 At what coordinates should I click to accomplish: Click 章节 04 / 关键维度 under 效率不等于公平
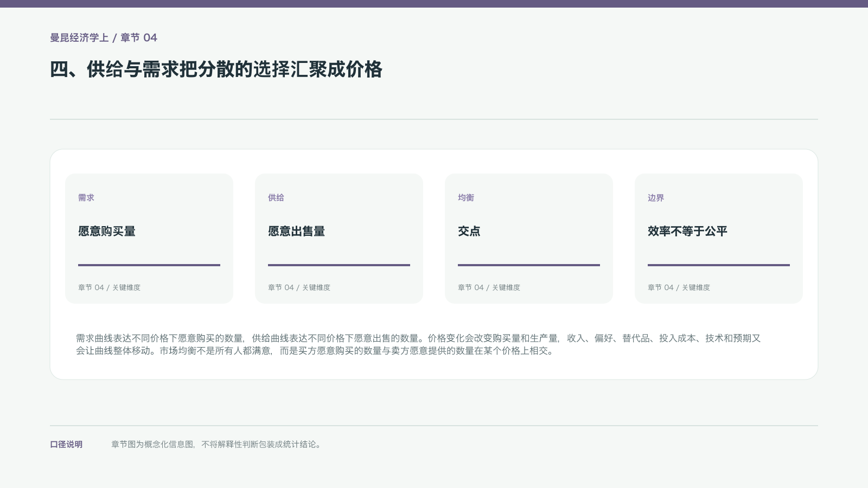coord(679,287)
